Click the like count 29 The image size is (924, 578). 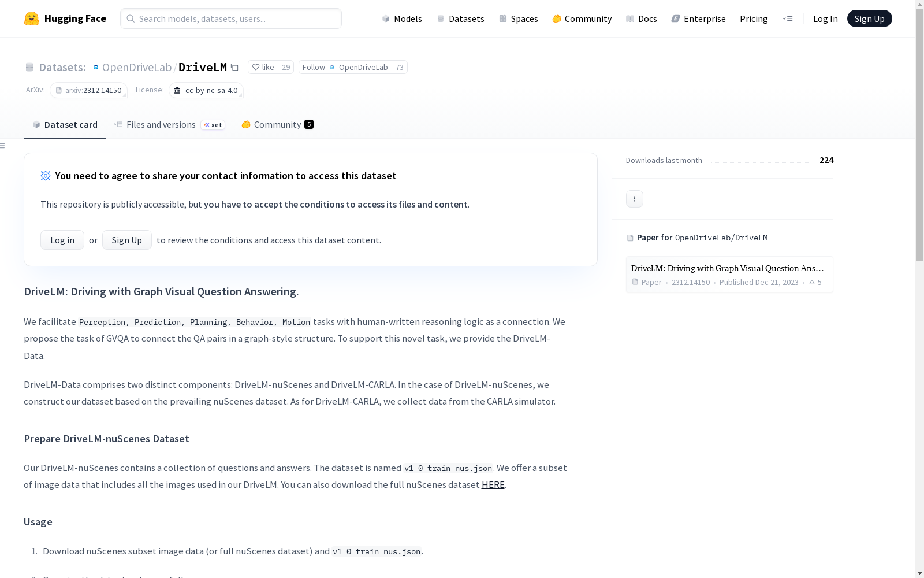point(286,67)
